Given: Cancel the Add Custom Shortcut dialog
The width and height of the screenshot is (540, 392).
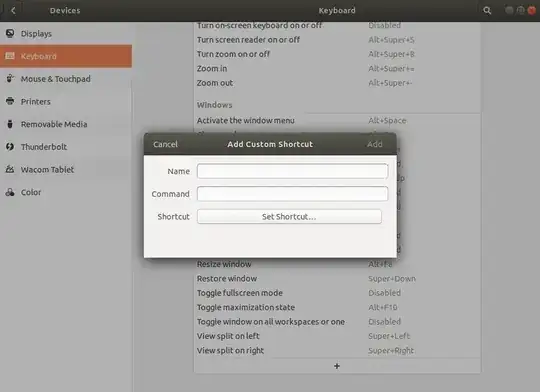Looking at the screenshot, I should [165, 144].
